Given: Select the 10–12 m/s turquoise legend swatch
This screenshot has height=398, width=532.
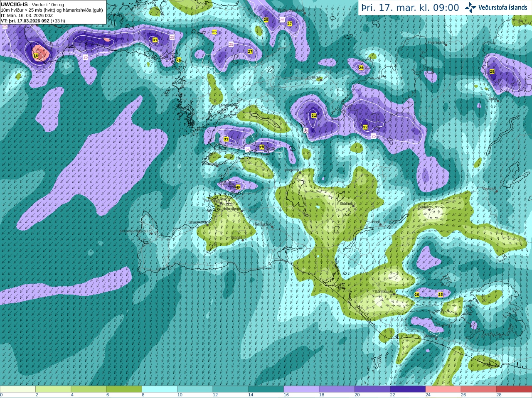Looking at the screenshot, I should 195,389.
